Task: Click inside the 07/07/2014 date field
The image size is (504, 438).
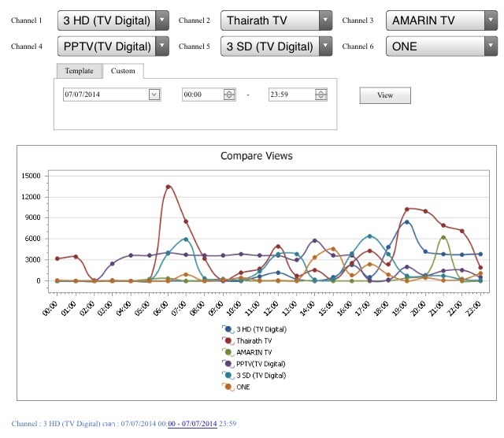Action: click(106, 95)
